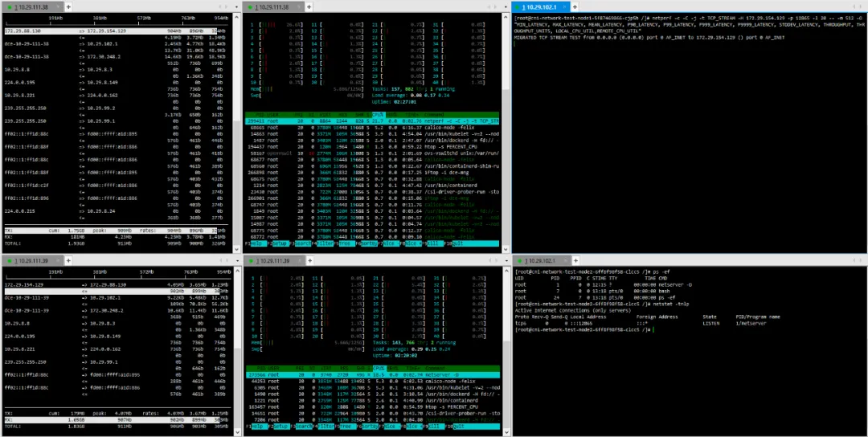
Task: Click top-left iftop pane vertical scrollbar
Action: tap(237, 133)
